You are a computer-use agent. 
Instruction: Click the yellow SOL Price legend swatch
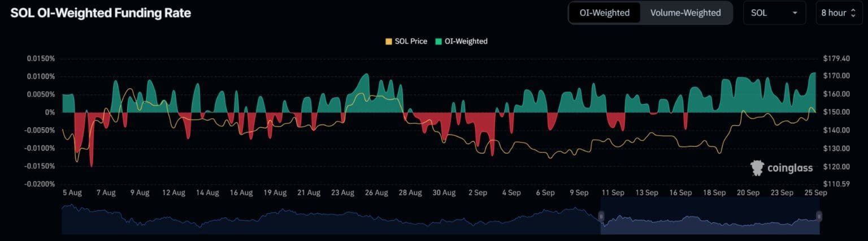pos(388,41)
